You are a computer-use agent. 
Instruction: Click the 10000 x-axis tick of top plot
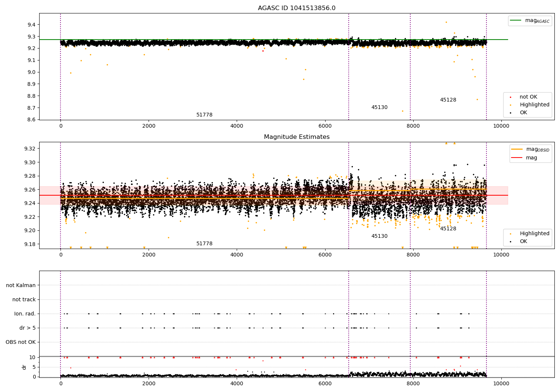[501, 126]
